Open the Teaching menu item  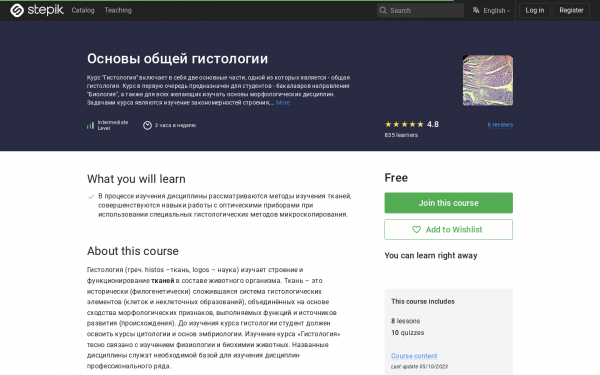point(118,10)
